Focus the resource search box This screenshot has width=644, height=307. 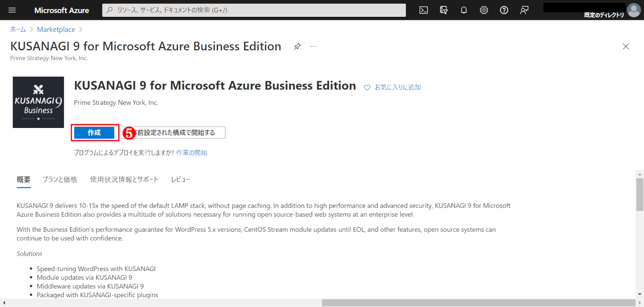point(254,10)
